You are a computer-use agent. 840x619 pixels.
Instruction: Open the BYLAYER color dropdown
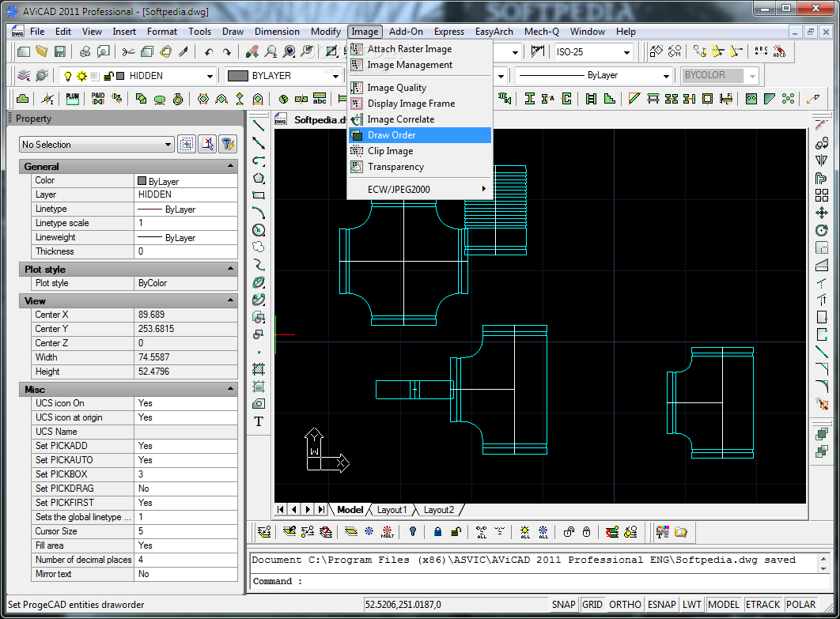tap(336, 76)
